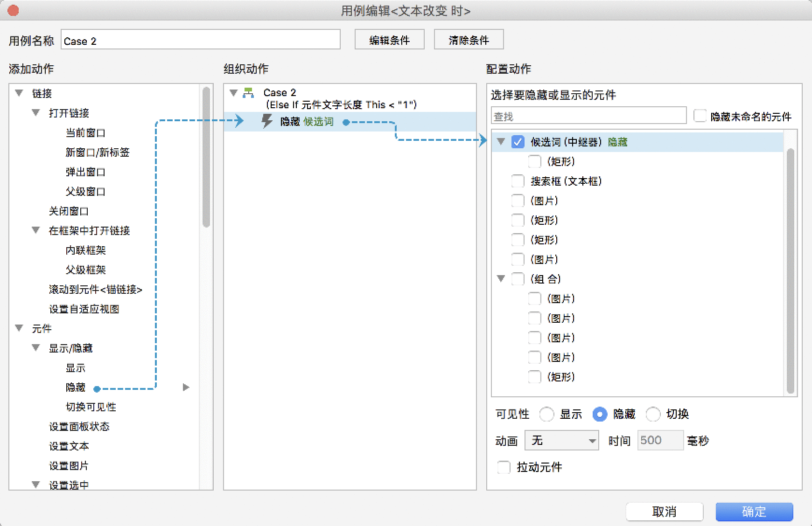
Task: Collapse the 链接 category
Action: click(19, 93)
